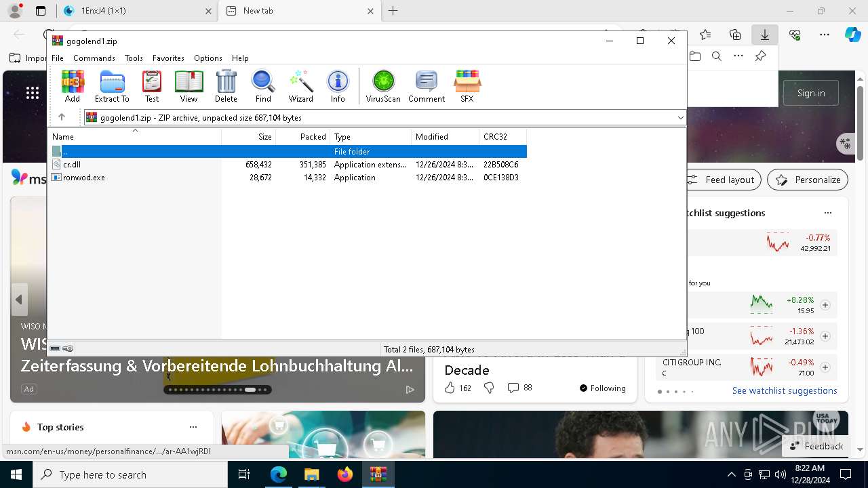Open the Feed layout option
Viewport: 868px width, 488px height.
tap(723, 180)
